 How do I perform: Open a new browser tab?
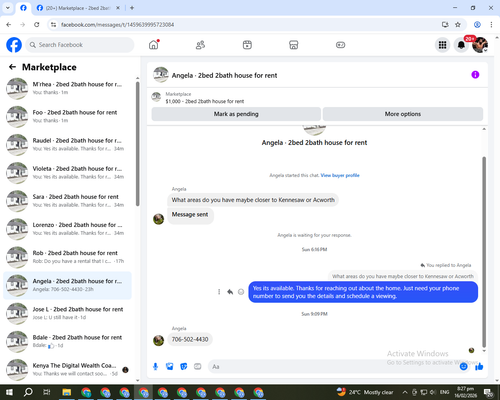(132, 8)
